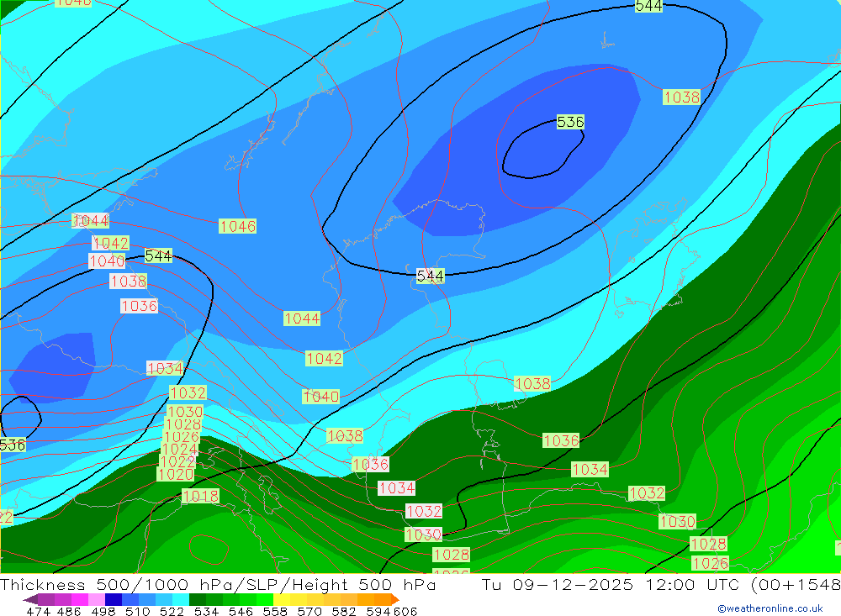Click the 536 height label inside the closed contour
841x616 pixels.
click(570, 122)
